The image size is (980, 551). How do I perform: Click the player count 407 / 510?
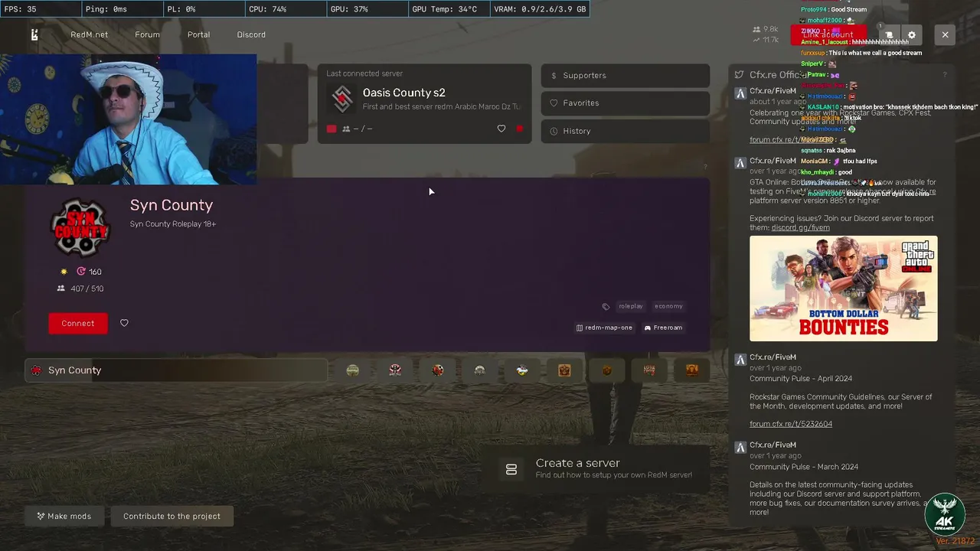(80, 289)
